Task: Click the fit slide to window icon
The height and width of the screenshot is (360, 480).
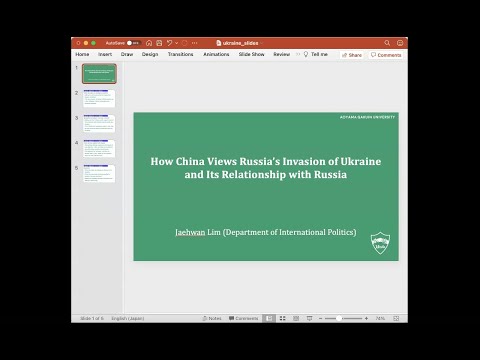Action: tap(396, 318)
